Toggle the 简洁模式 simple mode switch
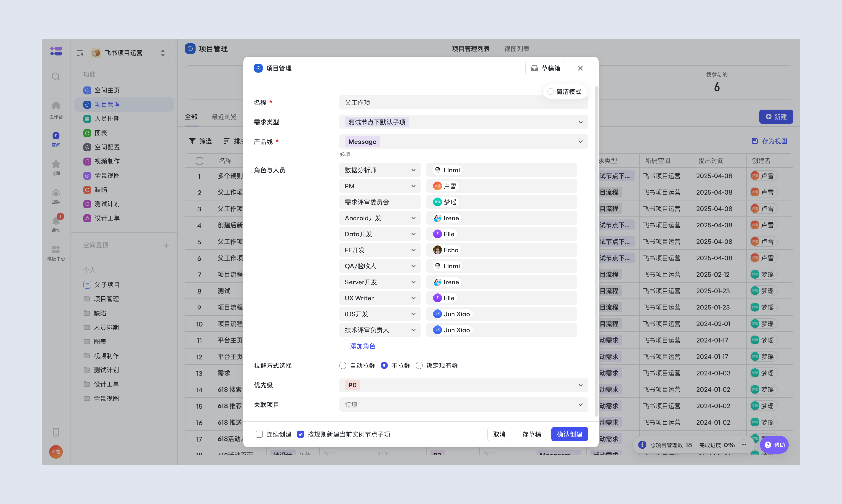 [x=550, y=92]
